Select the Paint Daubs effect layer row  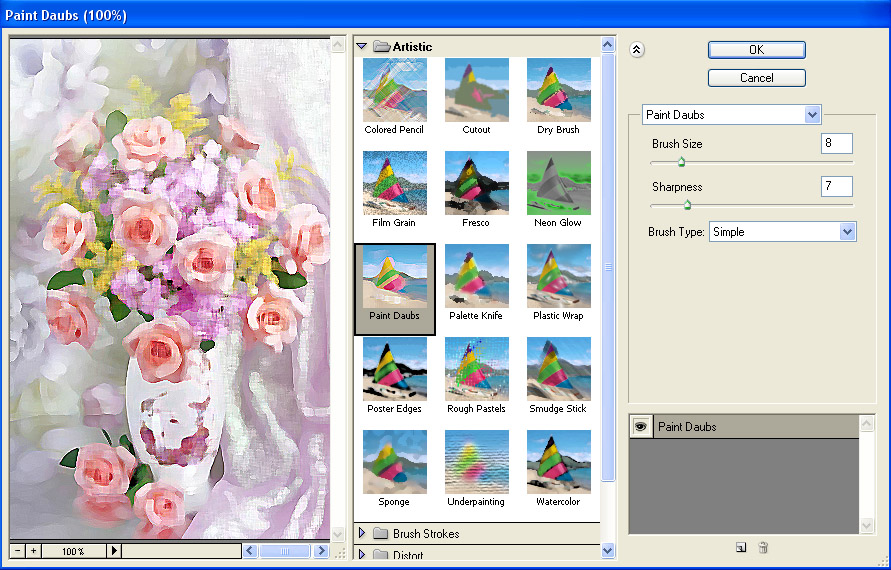[744, 426]
